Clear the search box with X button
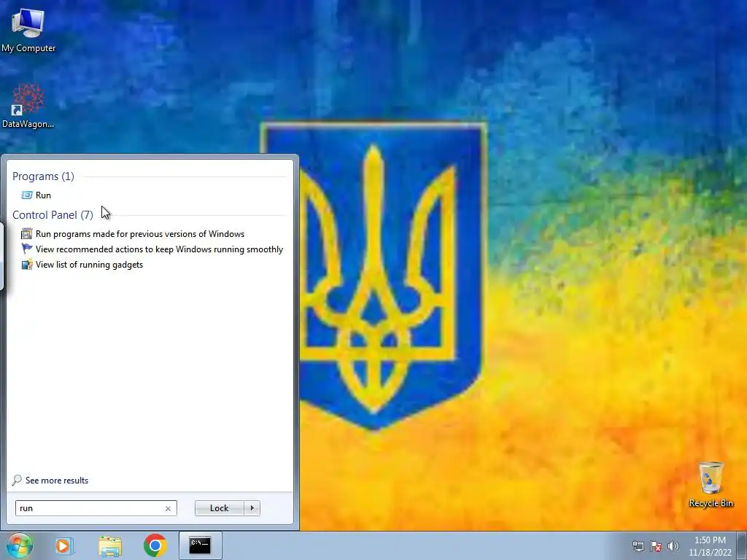Screen dimensions: 747x560 point(169,508)
